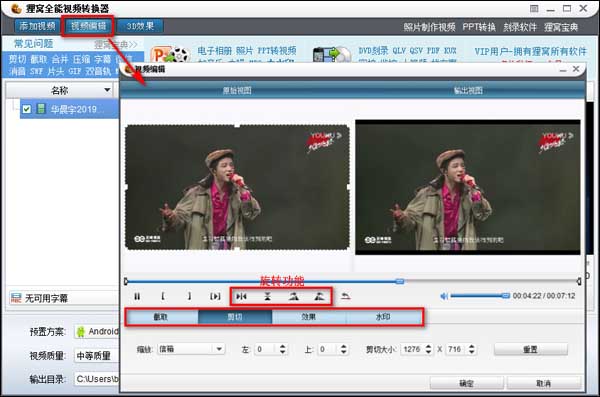Adjust the volume slider handle
The image size is (600, 397).
[505, 296]
